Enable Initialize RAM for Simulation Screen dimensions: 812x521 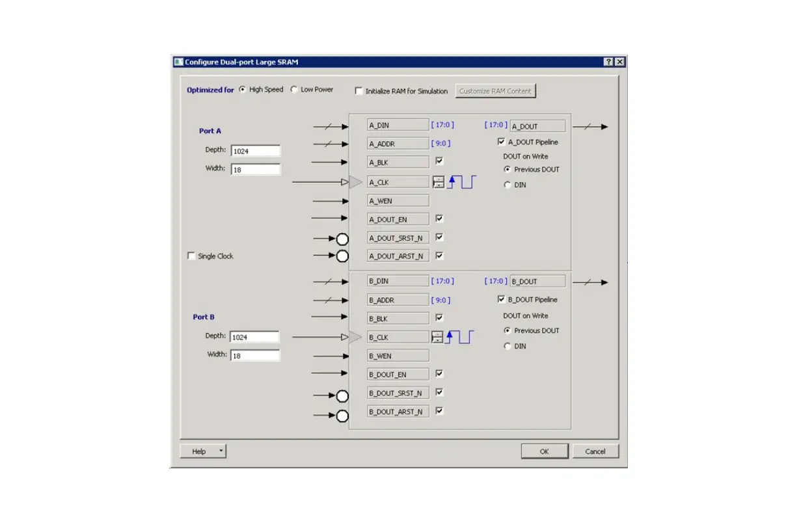click(x=359, y=90)
